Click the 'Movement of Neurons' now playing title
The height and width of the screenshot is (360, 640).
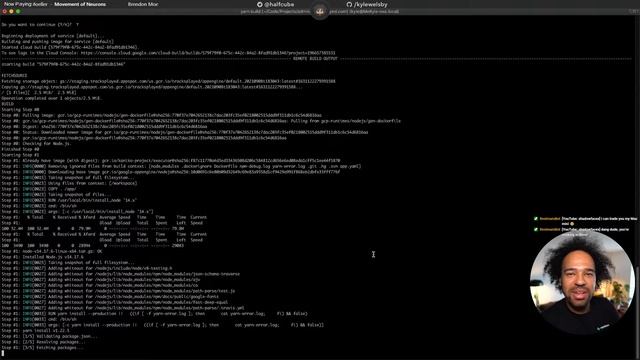[x=80, y=4]
